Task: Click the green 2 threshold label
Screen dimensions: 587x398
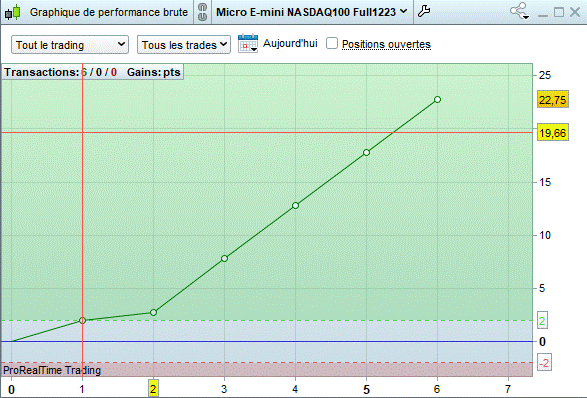Action: [542, 320]
